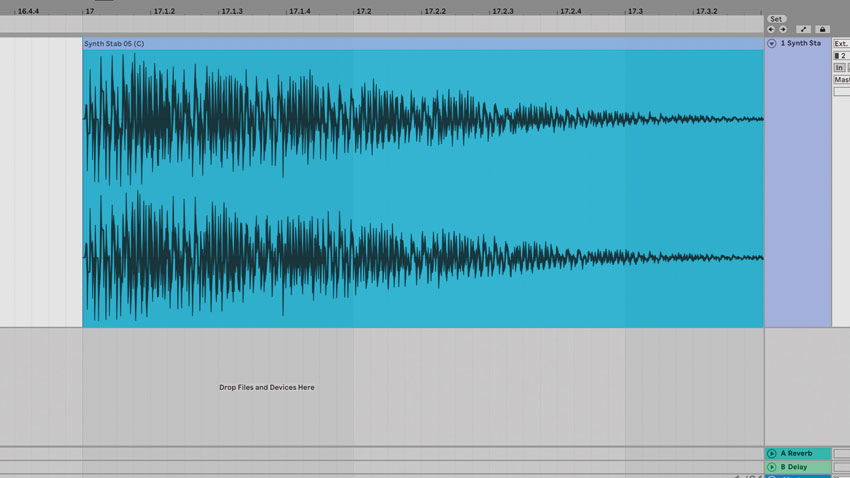Viewport: 850px width, 478px height.
Task: Unfold the B Delay return track
Action: click(771, 467)
